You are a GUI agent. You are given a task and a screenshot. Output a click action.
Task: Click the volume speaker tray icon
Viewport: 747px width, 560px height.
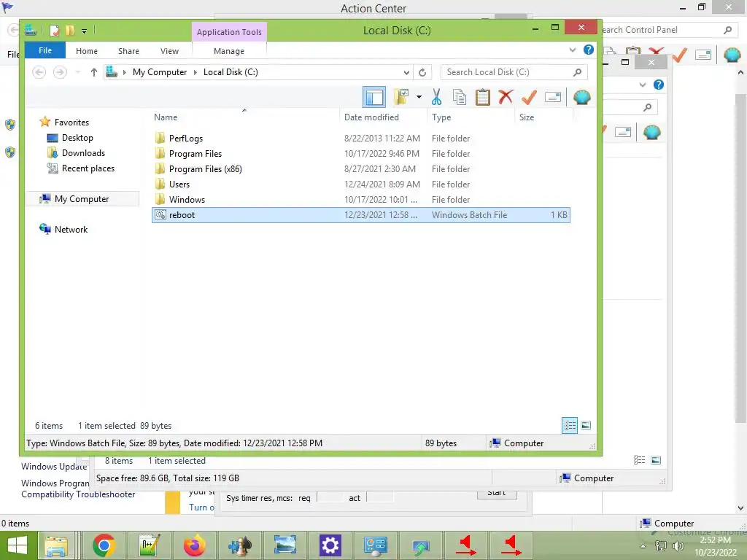[x=678, y=545]
